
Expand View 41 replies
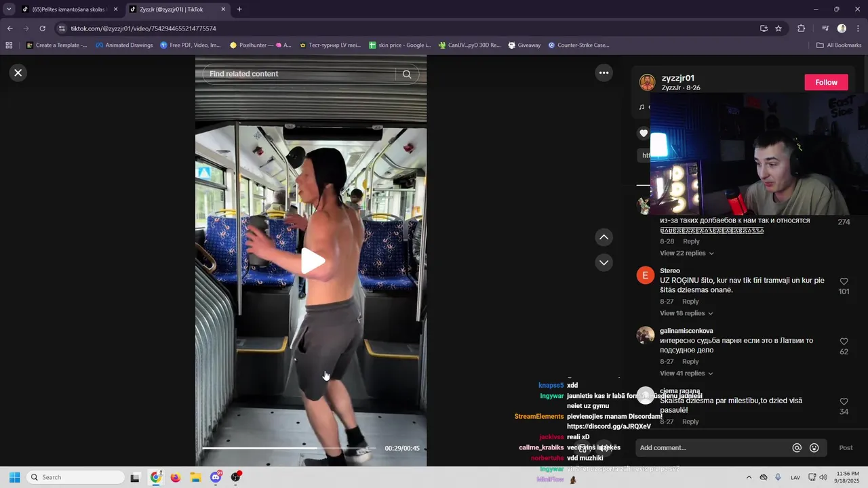click(686, 373)
